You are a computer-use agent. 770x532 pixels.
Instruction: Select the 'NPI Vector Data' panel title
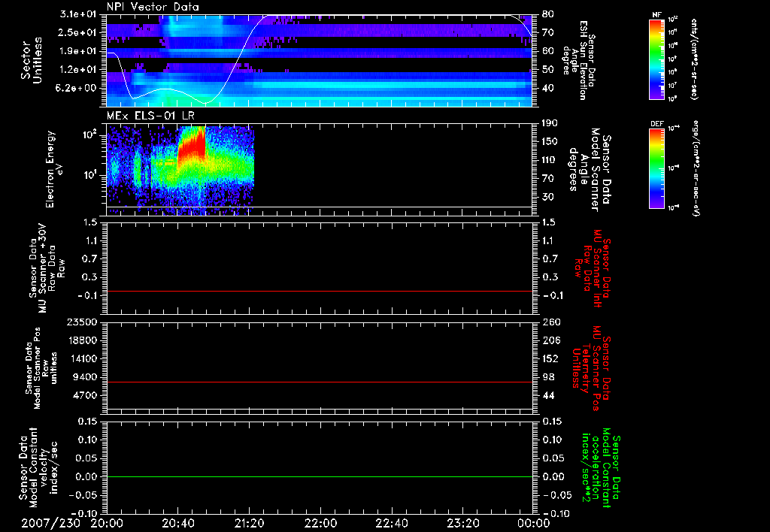(x=153, y=7)
